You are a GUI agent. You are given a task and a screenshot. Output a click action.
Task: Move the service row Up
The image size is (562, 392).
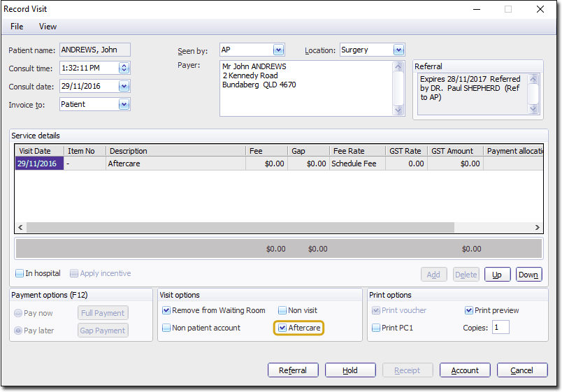click(497, 275)
